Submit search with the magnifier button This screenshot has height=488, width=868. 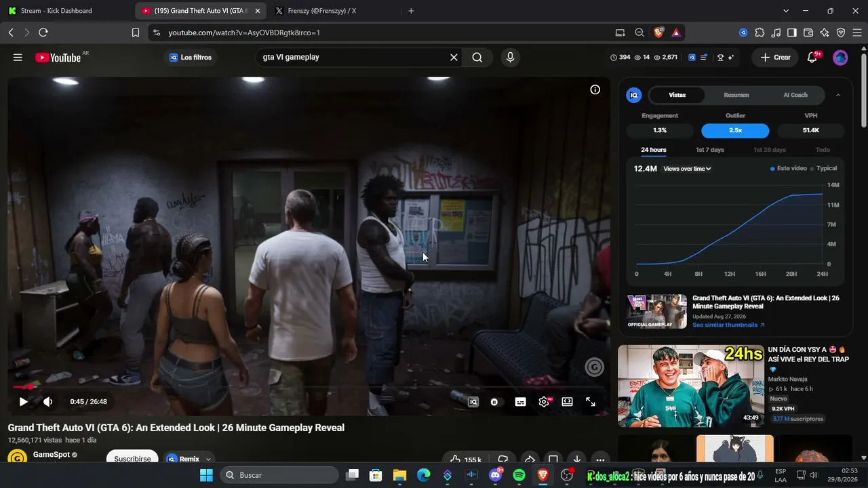point(477,58)
